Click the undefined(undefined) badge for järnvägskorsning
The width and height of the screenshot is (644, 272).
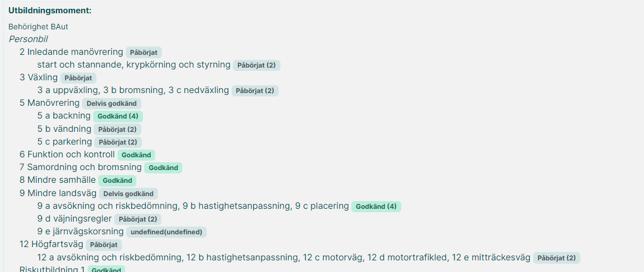pos(166,232)
